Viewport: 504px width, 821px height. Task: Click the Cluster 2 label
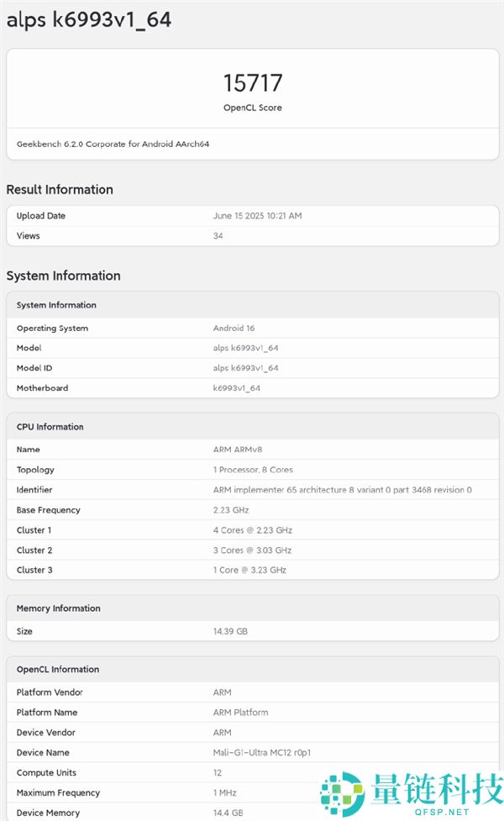pos(34,550)
